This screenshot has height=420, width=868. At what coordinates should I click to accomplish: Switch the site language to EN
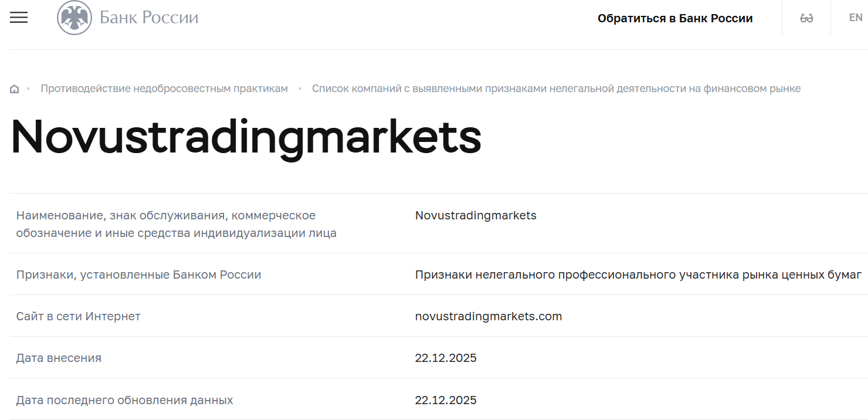point(854,18)
